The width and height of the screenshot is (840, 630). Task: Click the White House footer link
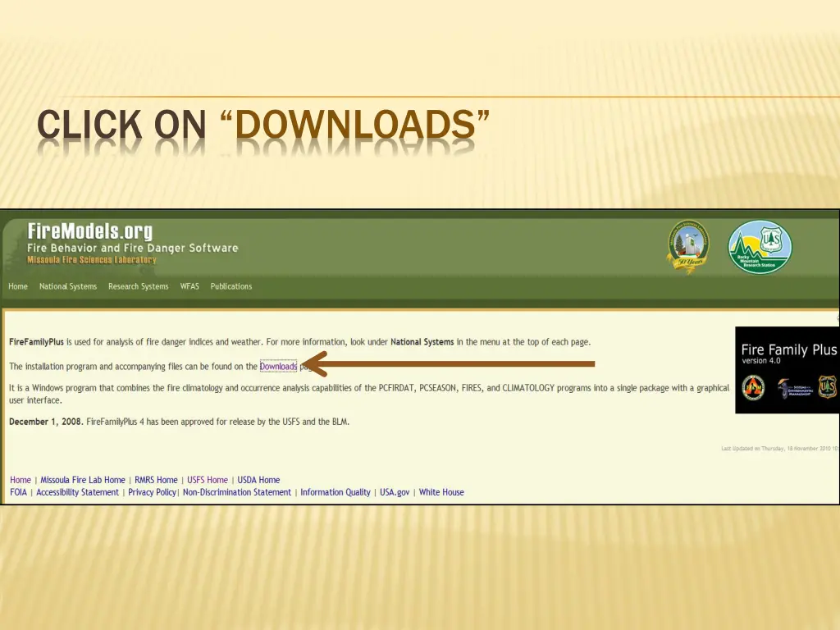click(x=441, y=492)
